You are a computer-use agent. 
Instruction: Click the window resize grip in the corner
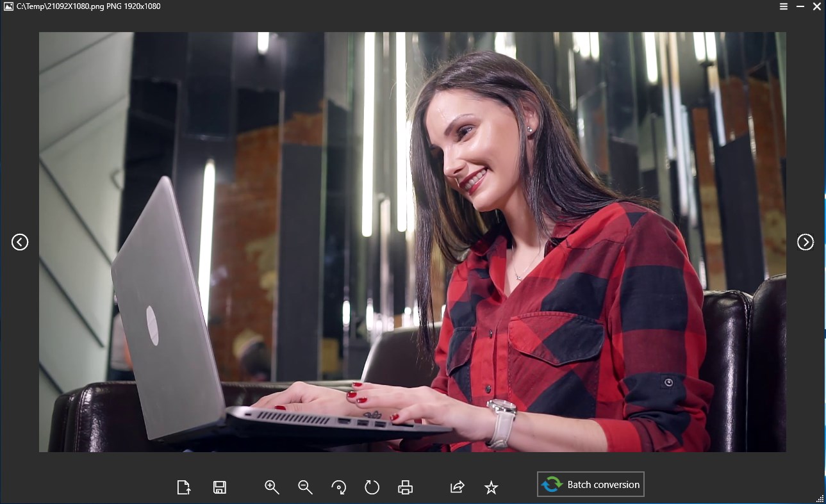tap(821, 499)
